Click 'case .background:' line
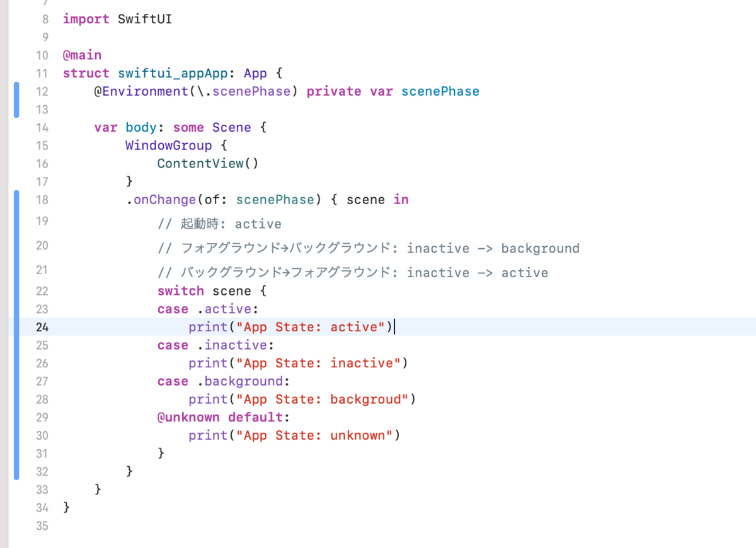 pos(224,381)
